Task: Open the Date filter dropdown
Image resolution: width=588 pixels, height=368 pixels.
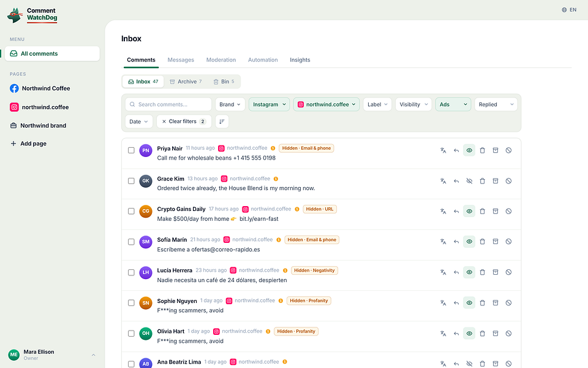Action: (x=139, y=121)
